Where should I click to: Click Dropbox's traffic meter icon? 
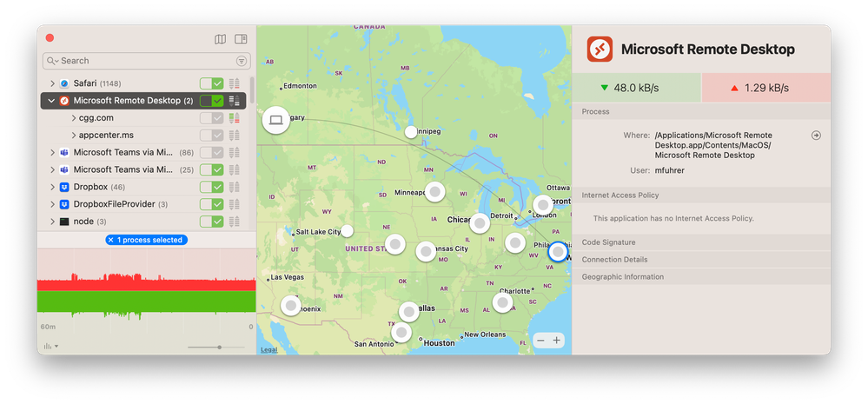click(x=235, y=187)
